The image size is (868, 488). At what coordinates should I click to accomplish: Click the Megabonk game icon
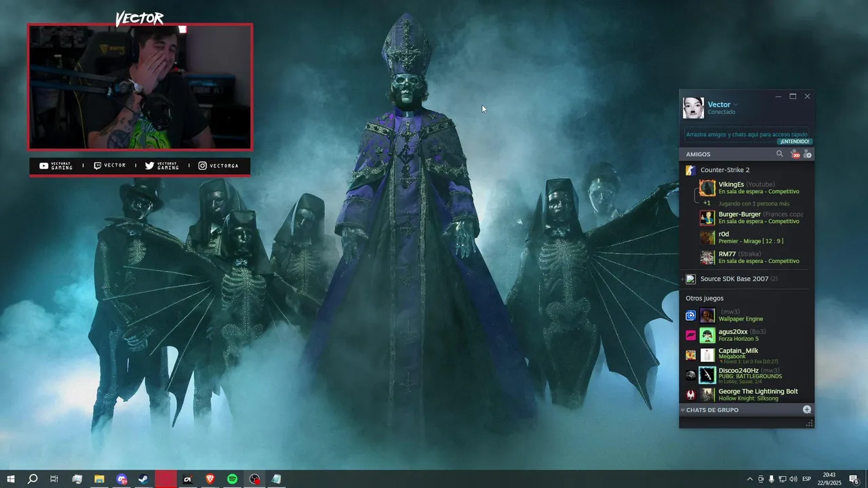pyautogui.click(x=690, y=355)
